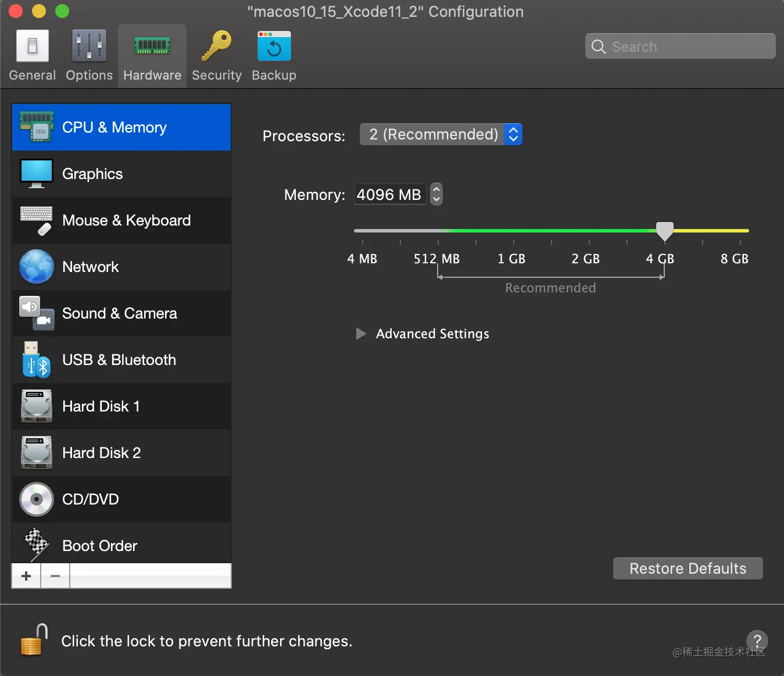Set memory slider to 2 GB mark
Viewport: 784px width, 676px height.
pyautogui.click(x=589, y=231)
